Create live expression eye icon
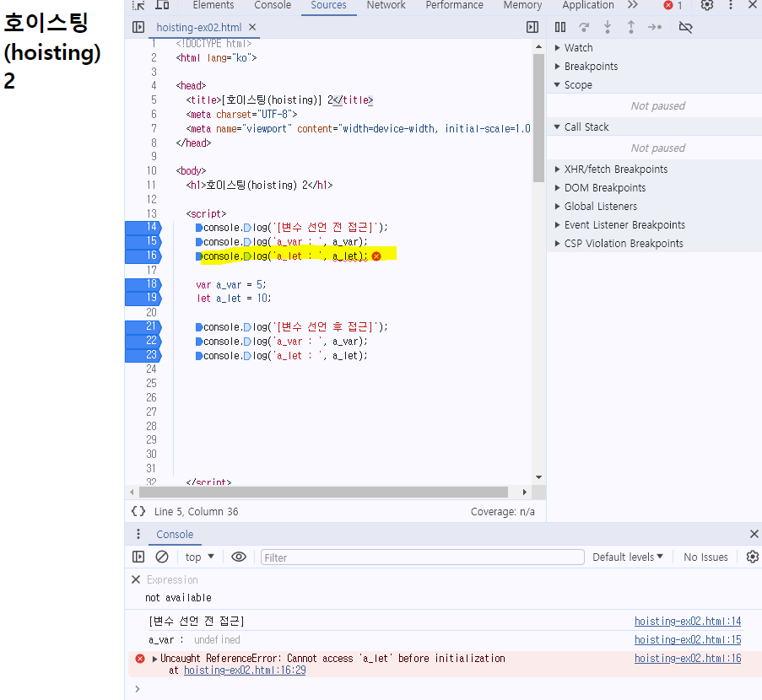762x700 pixels. coord(239,557)
